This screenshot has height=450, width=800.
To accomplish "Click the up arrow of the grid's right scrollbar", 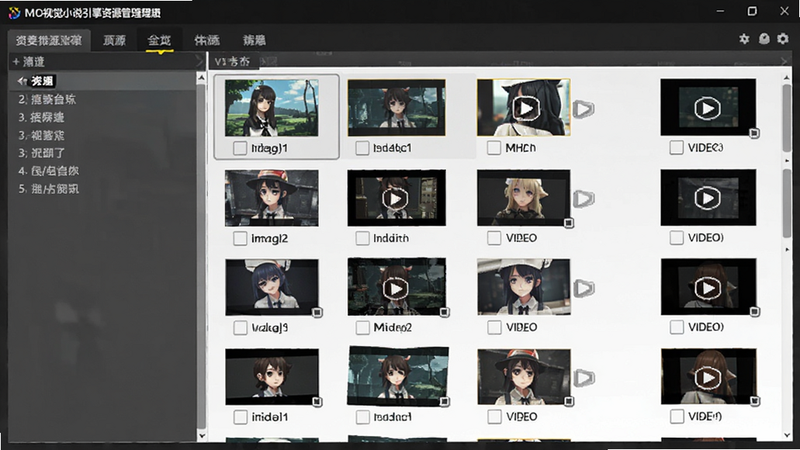I will [x=787, y=78].
